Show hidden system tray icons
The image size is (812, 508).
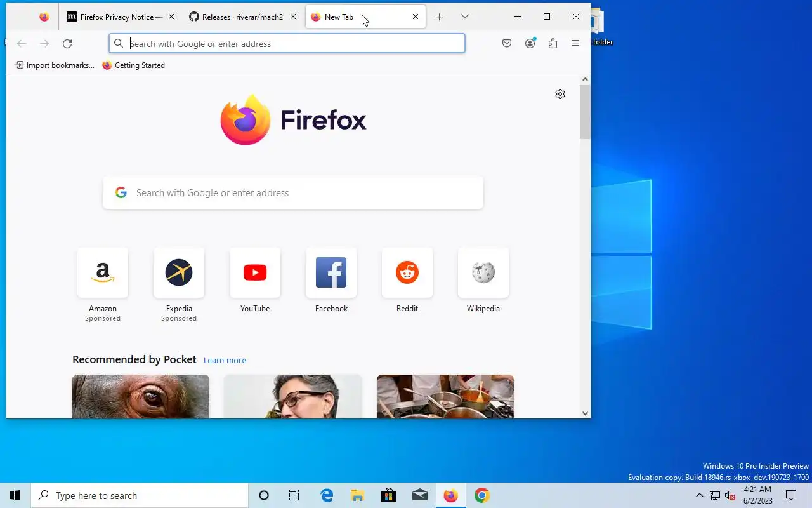pos(700,495)
